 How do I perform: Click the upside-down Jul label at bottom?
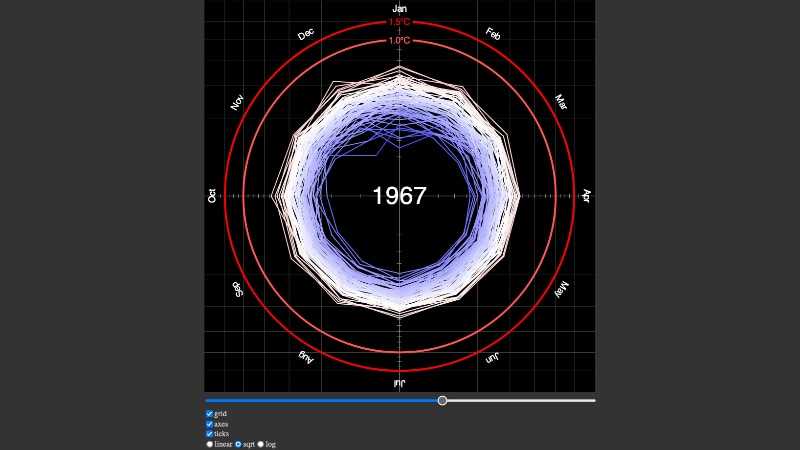(399, 383)
